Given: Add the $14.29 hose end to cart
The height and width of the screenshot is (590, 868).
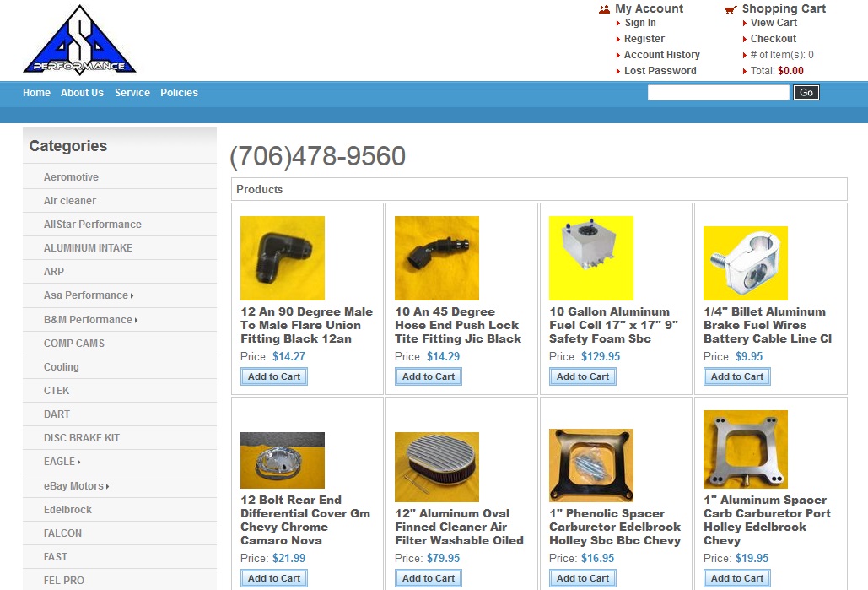Looking at the screenshot, I should 429,376.
